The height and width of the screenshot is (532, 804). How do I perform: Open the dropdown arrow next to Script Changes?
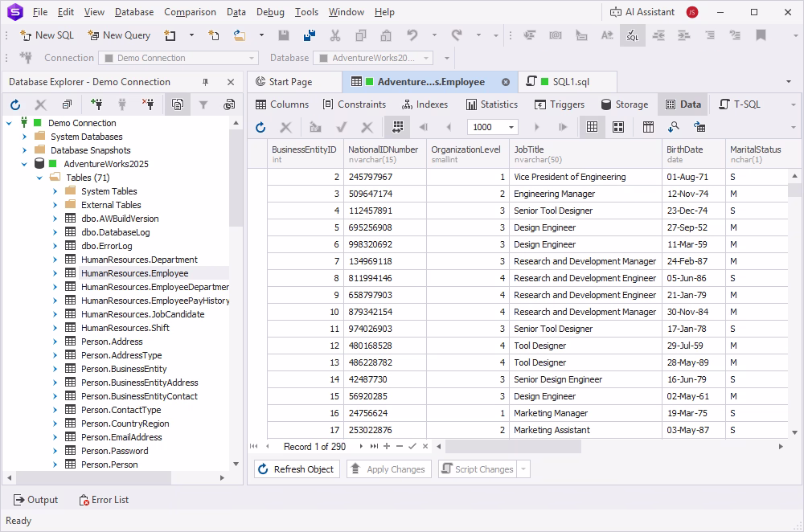[x=523, y=469]
